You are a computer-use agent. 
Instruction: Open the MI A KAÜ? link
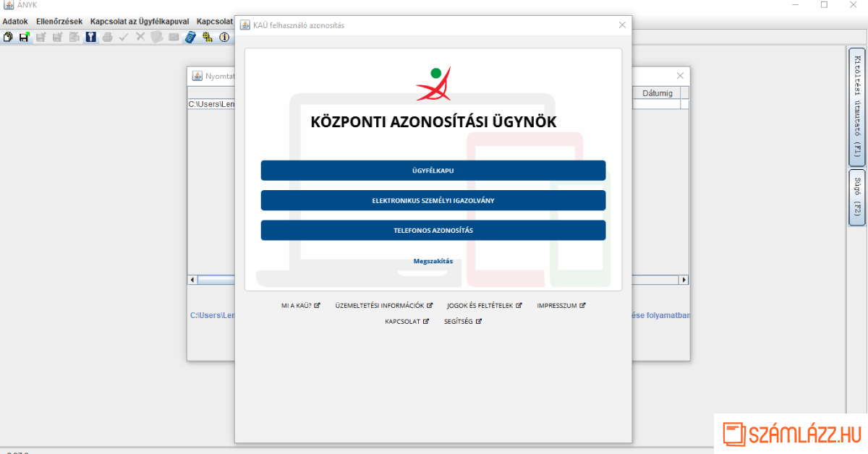300,306
